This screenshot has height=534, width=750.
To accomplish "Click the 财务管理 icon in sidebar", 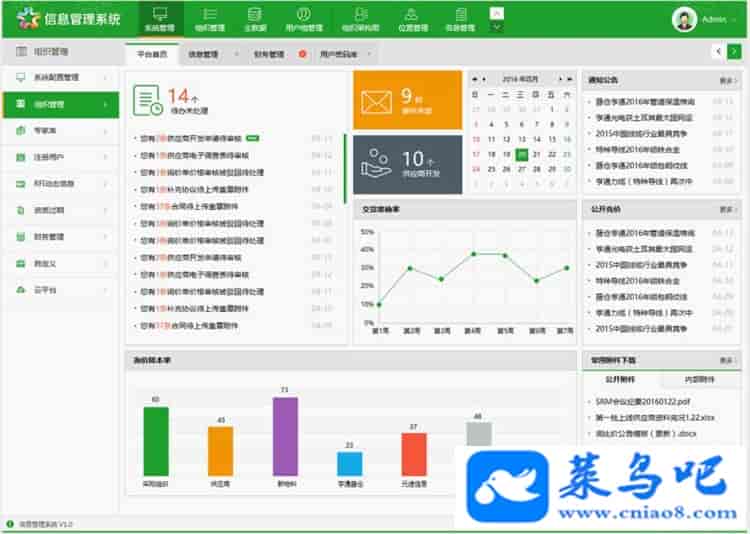I will coord(21,236).
